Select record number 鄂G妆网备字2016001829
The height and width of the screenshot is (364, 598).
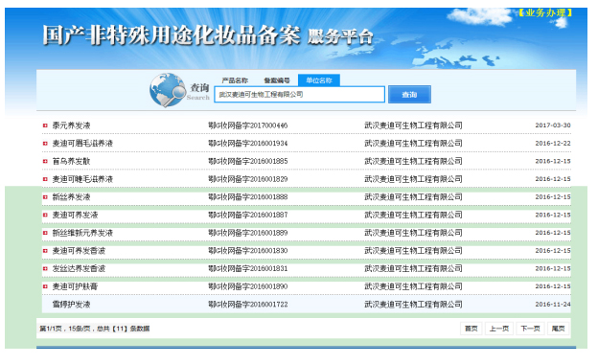pyautogui.click(x=248, y=179)
